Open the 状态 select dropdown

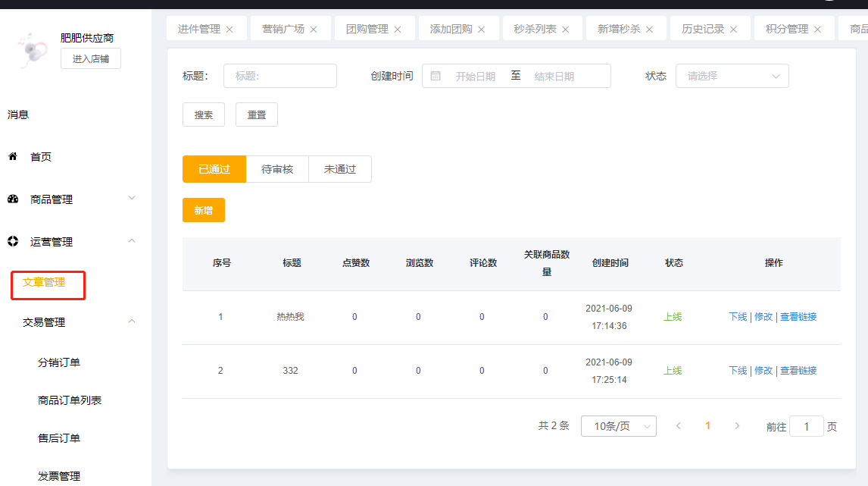[x=732, y=76]
